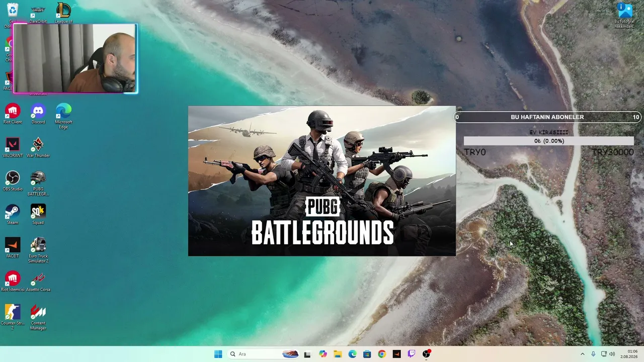Click the 'Bu fotoğraf hakkında' desktop icon
This screenshot has width=644, height=362.
(624, 16)
